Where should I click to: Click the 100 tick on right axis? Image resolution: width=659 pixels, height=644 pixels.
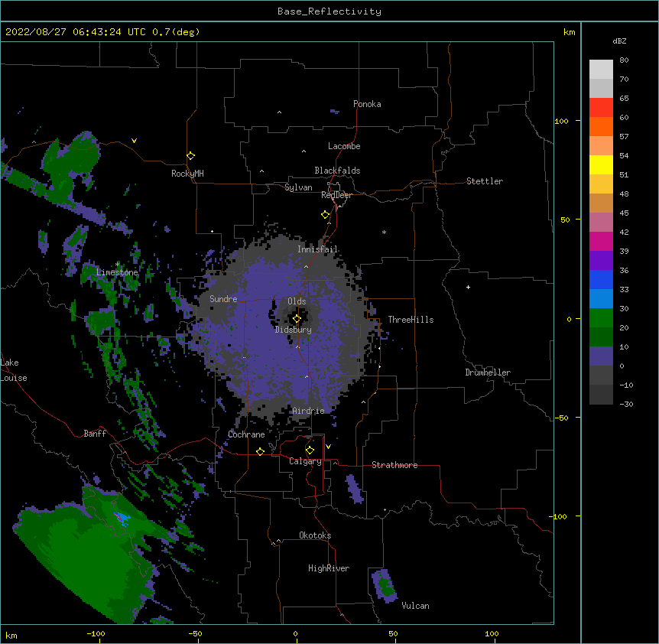point(561,121)
